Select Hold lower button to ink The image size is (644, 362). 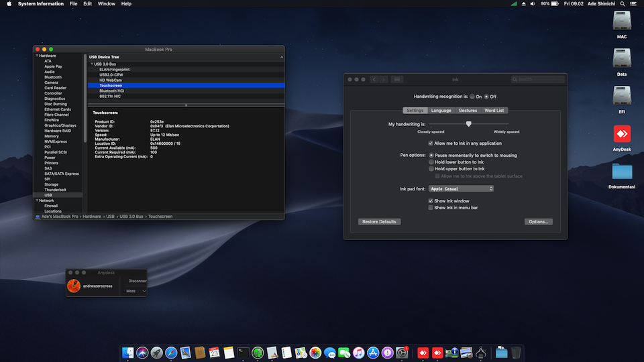(431, 162)
